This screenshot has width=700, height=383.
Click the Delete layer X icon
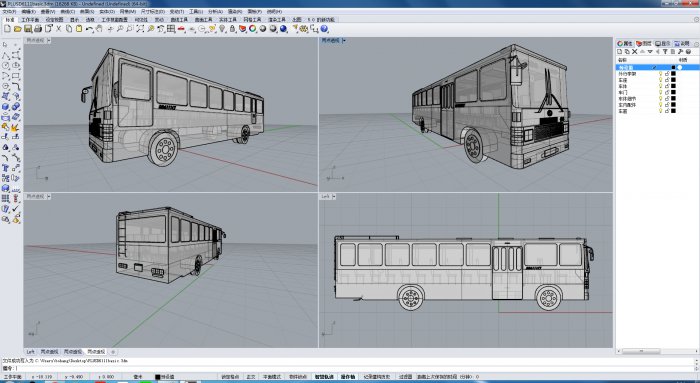point(635,52)
